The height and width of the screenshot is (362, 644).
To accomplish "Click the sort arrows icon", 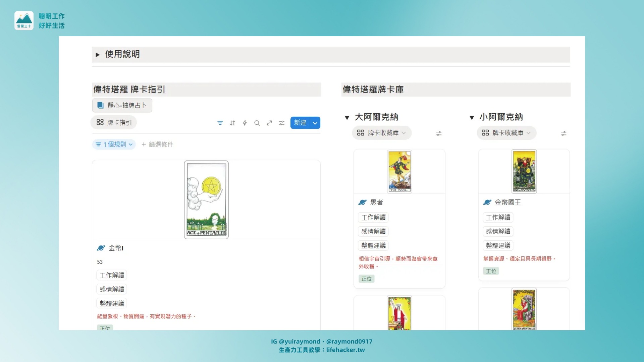I will tap(232, 123).
